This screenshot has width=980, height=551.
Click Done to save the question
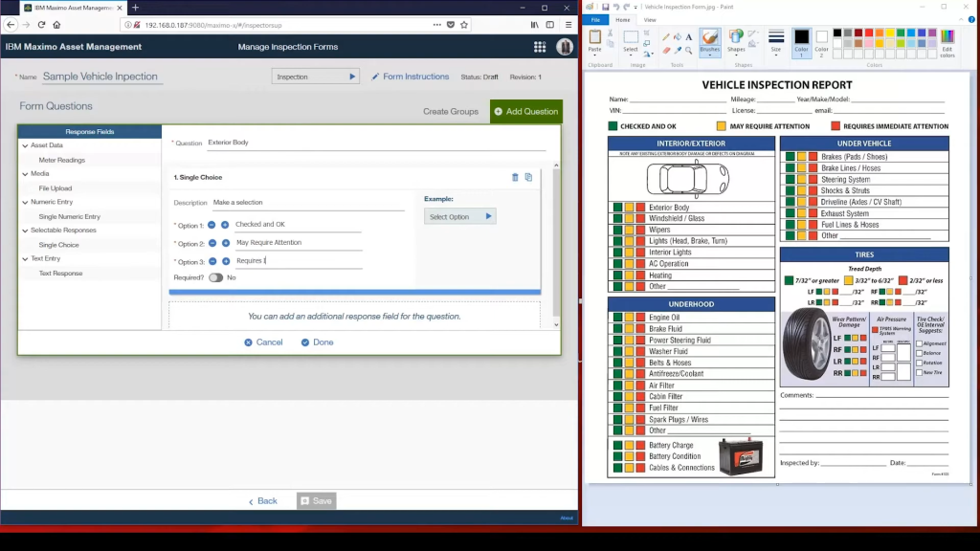tap(317, 342)
